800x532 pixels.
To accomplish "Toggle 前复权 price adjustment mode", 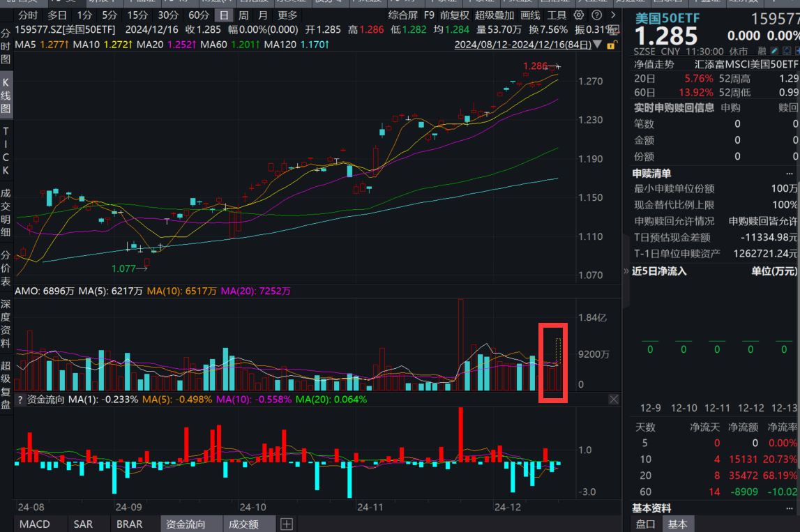I will [x=455, y=15].
